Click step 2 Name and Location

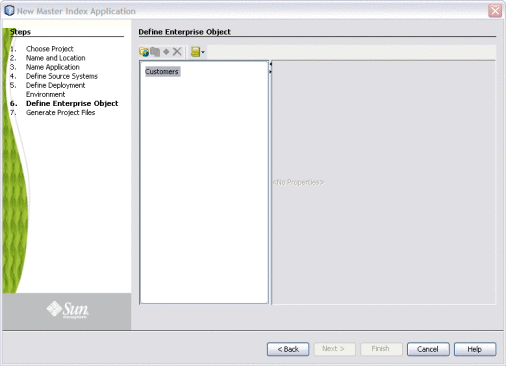click(56, 58)
